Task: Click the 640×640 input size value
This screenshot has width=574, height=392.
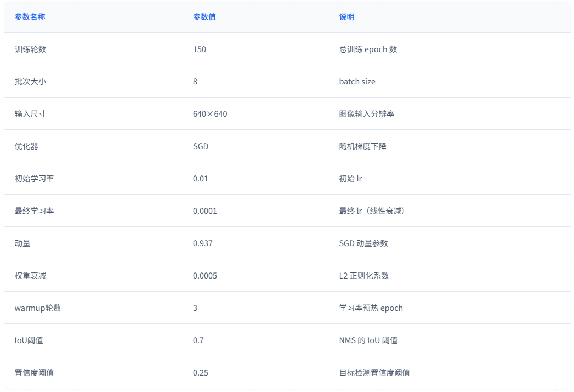Action: (x=210, y=114)
